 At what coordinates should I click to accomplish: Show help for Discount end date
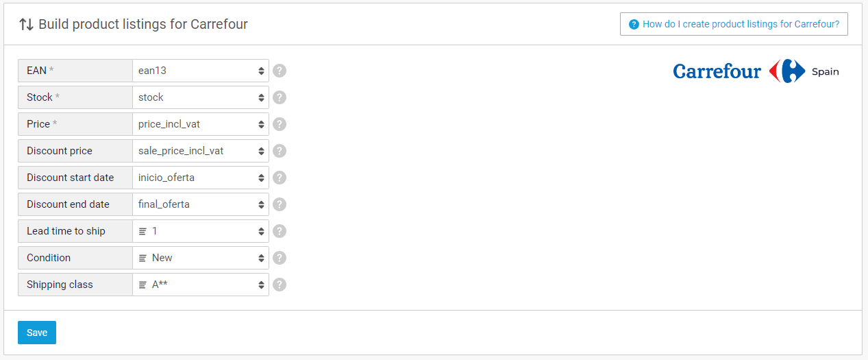coord(279,204)
